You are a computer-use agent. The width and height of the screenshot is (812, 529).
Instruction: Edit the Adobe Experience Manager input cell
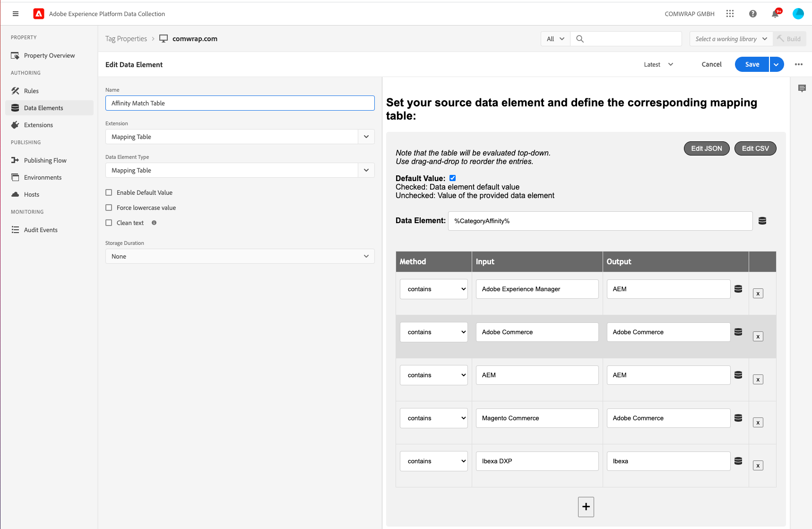537,289
